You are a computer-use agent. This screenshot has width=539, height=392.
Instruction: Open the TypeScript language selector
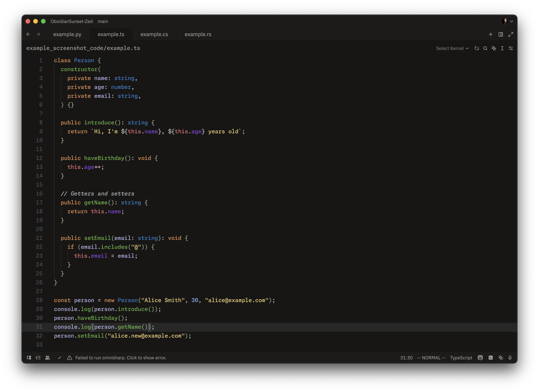click(x=461, y=358)
